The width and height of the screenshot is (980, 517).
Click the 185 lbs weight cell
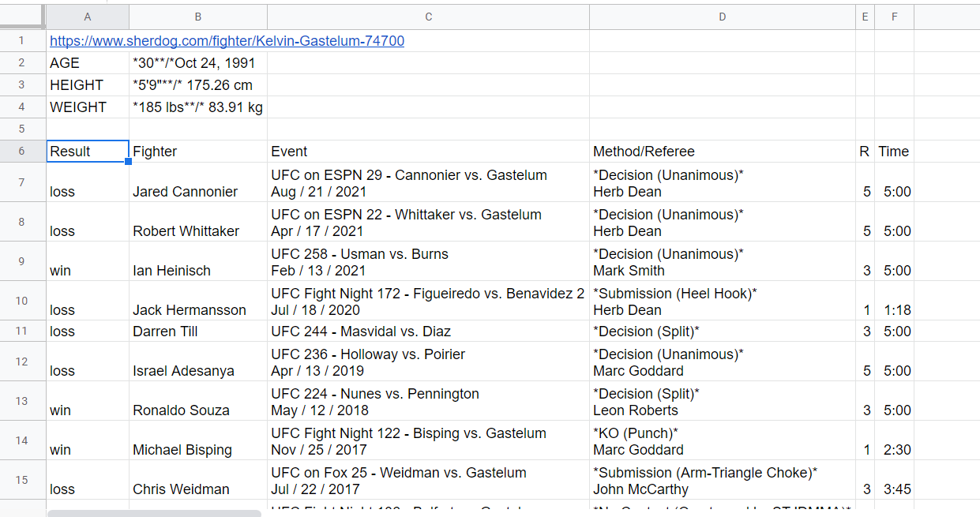click(198, 107)
